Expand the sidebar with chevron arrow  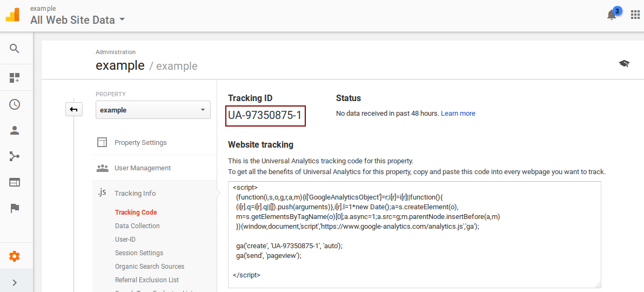(x=15, y=282)
